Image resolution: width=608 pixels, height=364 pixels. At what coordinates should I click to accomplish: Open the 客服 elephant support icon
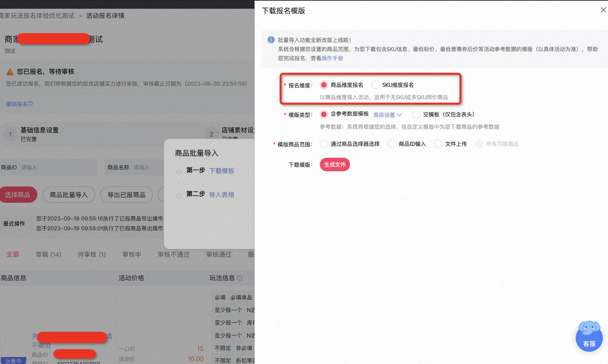589,336
